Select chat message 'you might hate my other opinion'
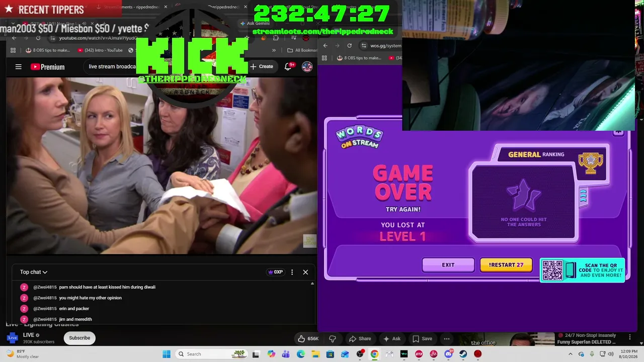 coord(90,298)
